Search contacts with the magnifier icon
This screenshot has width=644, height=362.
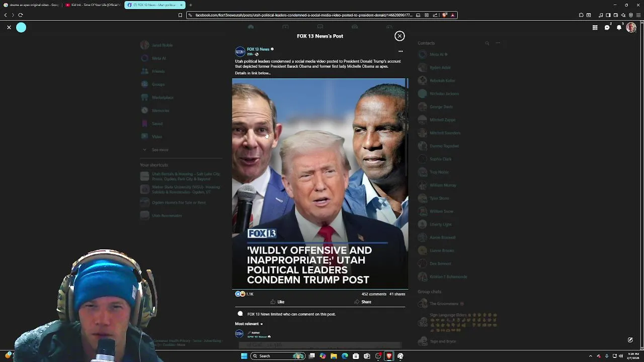(x=487, y=43)
